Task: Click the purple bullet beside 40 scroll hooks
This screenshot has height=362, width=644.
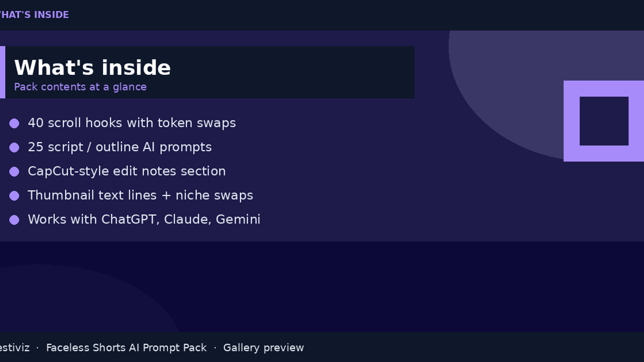Action: coord(14,123)
